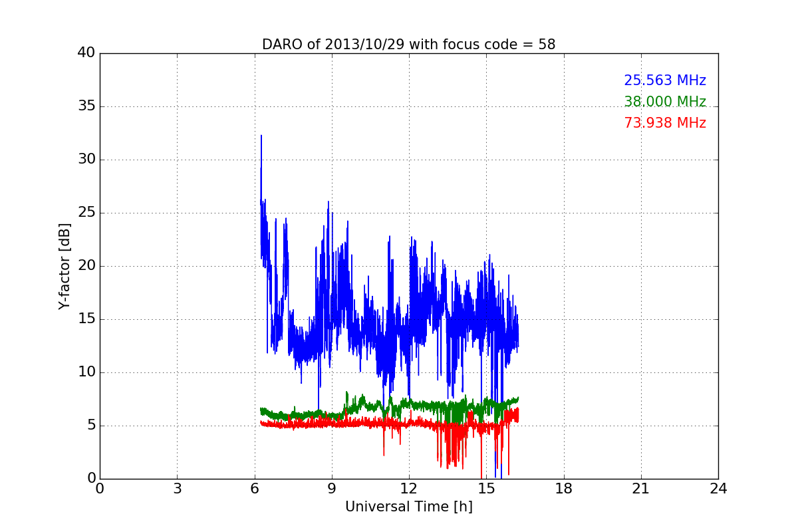Click the x-axis tick label 3
The width and height of the screenshot is (798, 532).
coord(177,489)
